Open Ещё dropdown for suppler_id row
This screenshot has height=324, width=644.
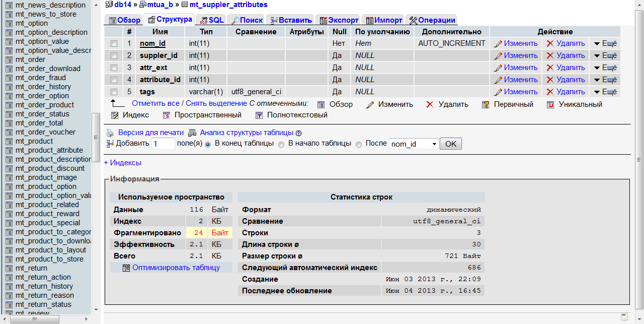click(605, 55)
